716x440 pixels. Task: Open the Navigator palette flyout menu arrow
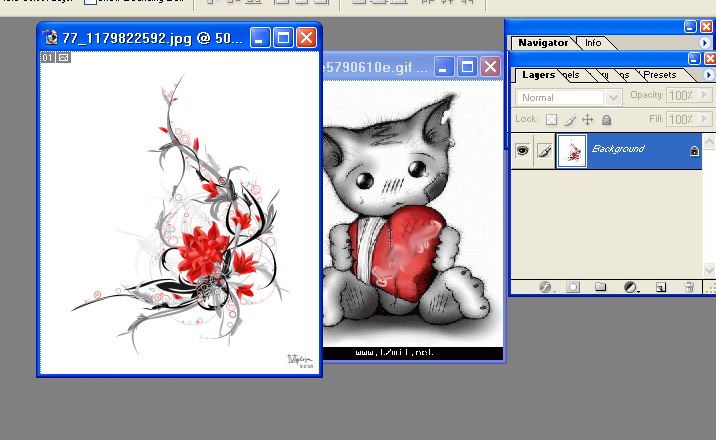(705, 43)
